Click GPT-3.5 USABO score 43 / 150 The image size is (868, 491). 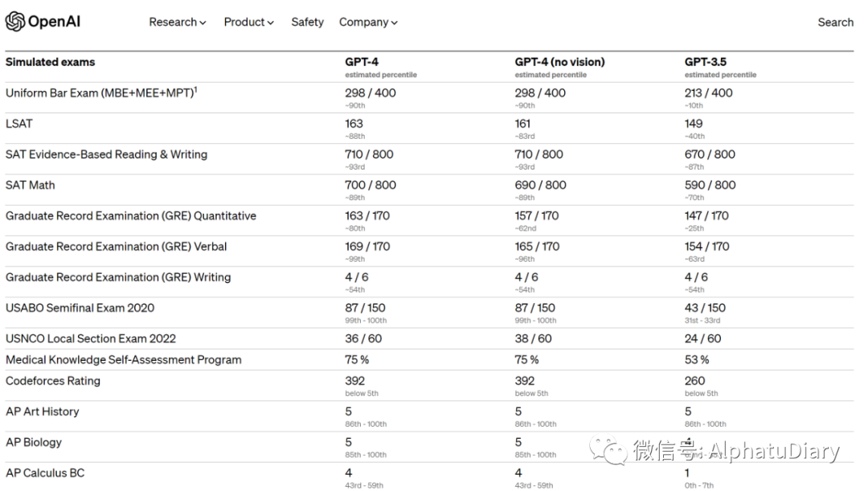click(x=705, y=308)
